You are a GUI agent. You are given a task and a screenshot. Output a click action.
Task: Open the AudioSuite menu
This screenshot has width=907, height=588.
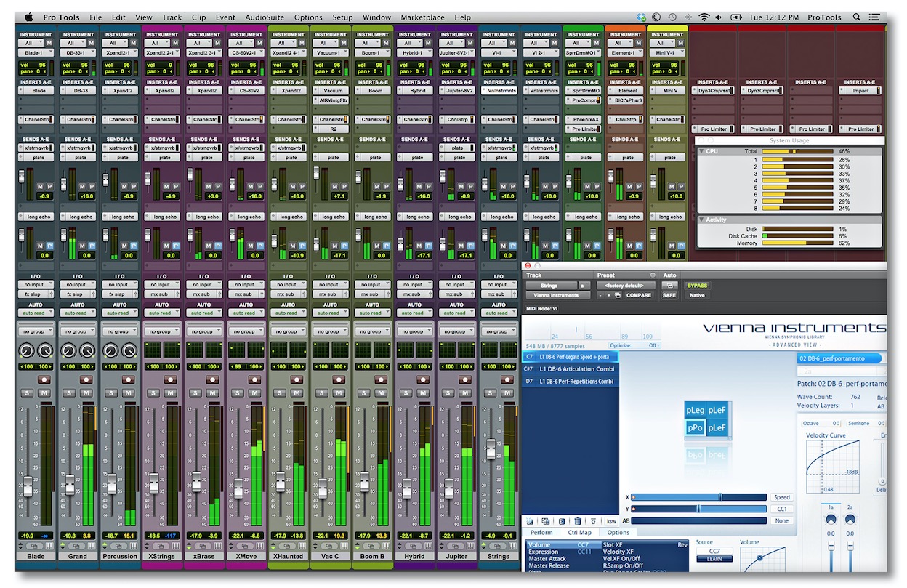pos(265,17)
